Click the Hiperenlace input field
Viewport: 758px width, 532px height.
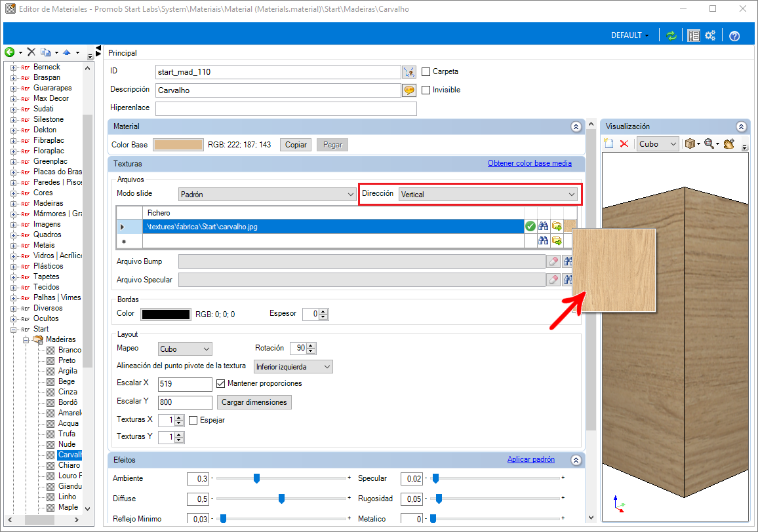tap(286, 108)
